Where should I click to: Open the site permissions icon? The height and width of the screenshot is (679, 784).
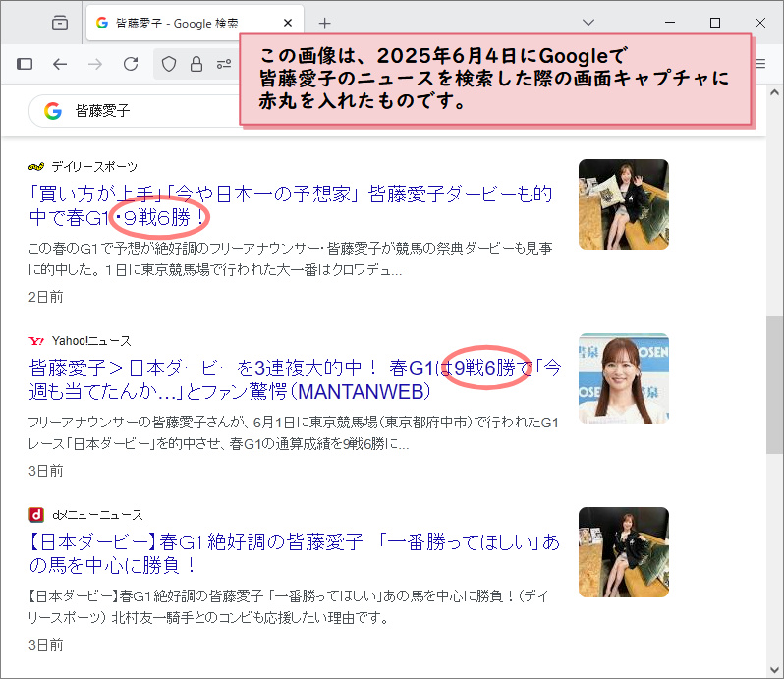224,64
